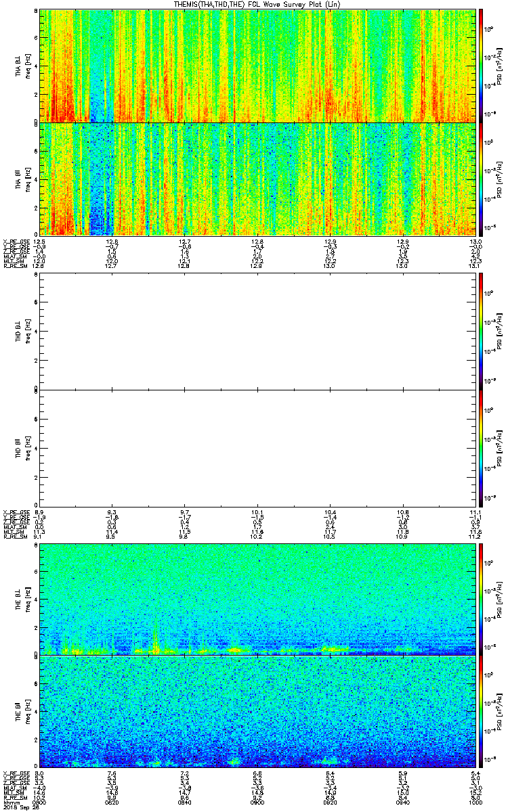Image resolution: width=508 pixels, height=812 pixels.
Task: Click the PSD color bar beside THA B-parallel
Action: (482, 179)
